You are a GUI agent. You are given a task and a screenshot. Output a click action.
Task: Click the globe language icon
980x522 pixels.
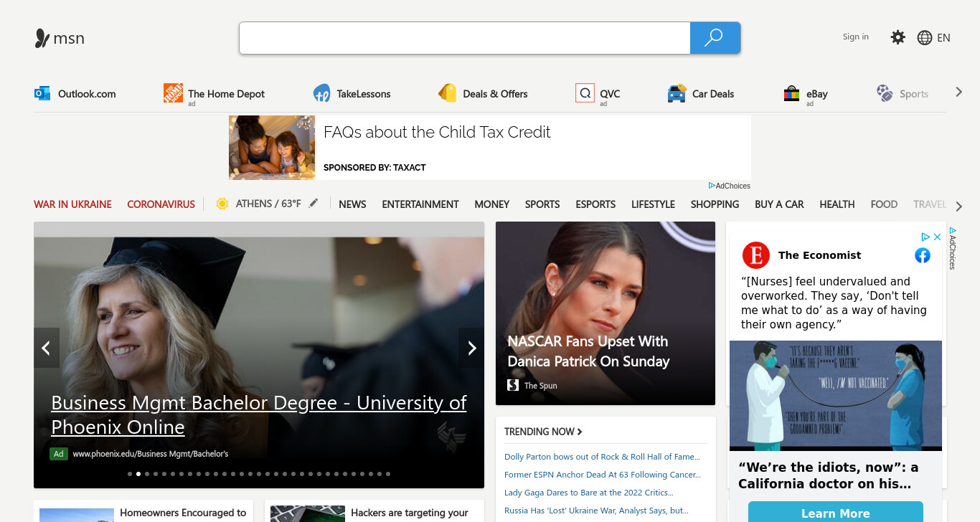pyautogui.click(x=925, y=38)
